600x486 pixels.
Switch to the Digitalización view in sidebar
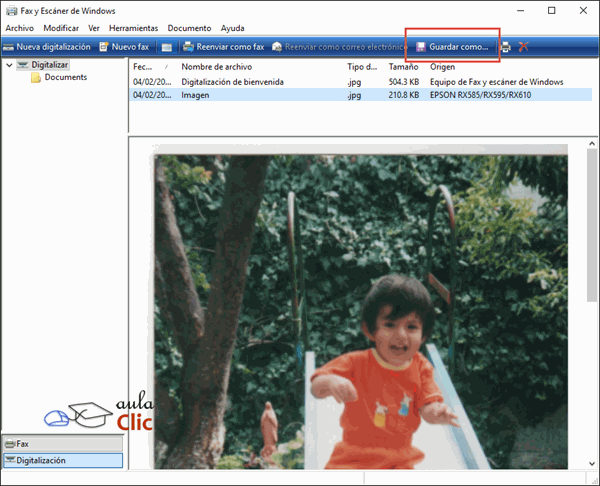click(x=62, y=460)
